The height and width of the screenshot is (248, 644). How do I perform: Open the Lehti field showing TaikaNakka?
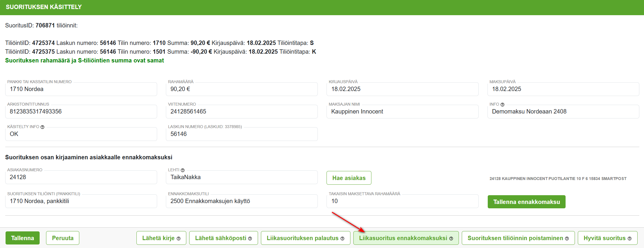[242, 177]
